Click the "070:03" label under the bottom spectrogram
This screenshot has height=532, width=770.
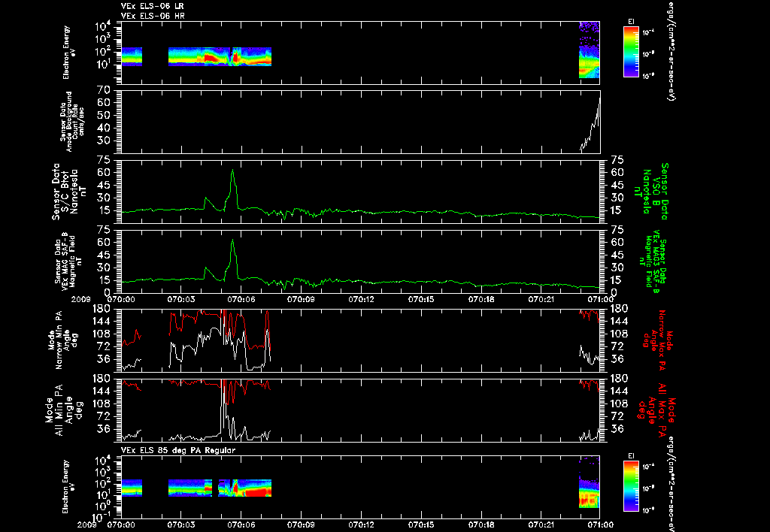[181, 524]
